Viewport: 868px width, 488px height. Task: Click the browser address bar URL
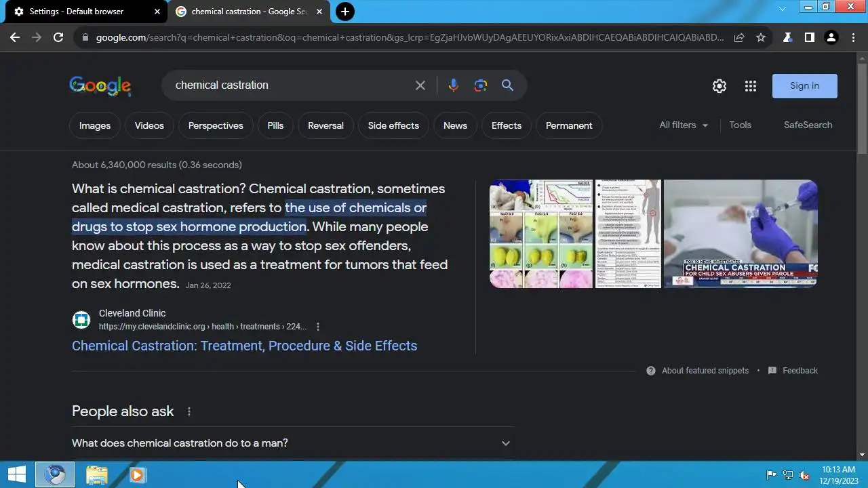410,37
